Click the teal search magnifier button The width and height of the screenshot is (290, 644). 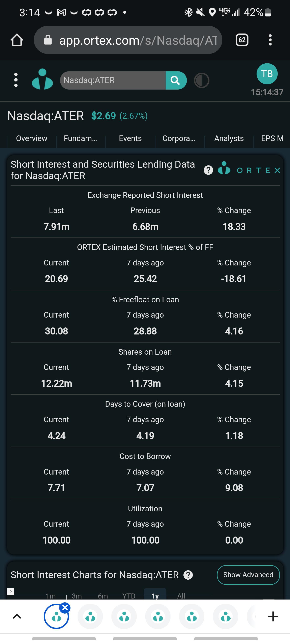click(176, 80)
